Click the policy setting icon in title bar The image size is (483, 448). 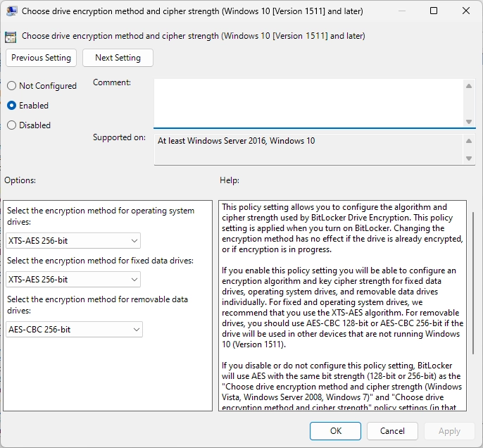tap(10, 11)
